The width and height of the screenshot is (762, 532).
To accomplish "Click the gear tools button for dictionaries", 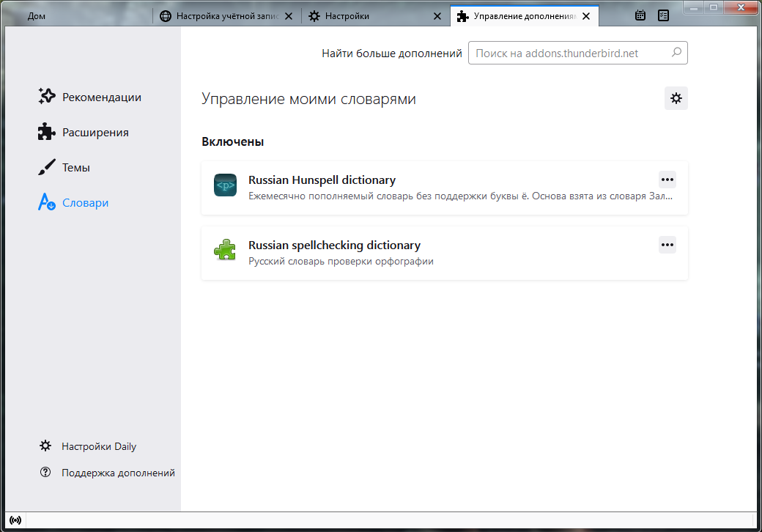I will tap(676, 98).
